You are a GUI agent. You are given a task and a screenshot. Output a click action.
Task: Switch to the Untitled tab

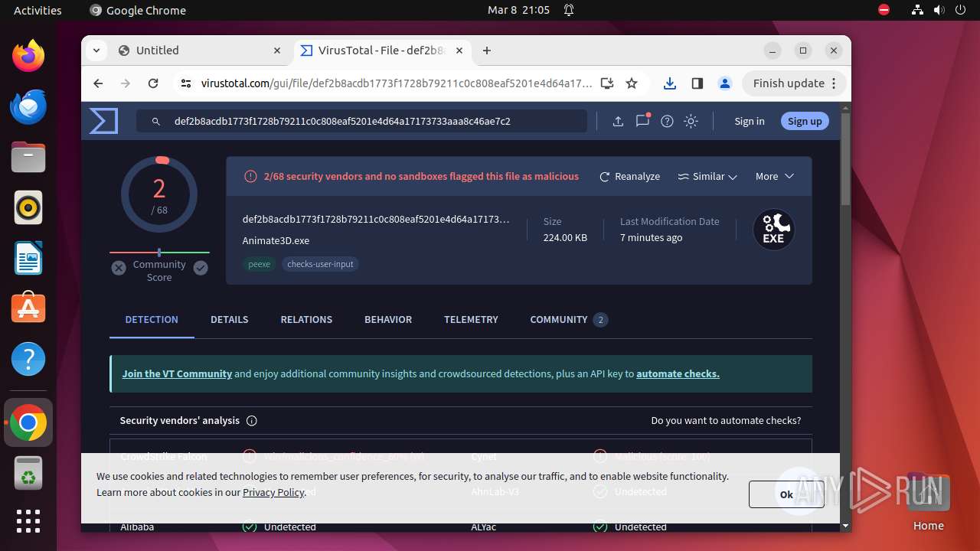coord(200,51)
